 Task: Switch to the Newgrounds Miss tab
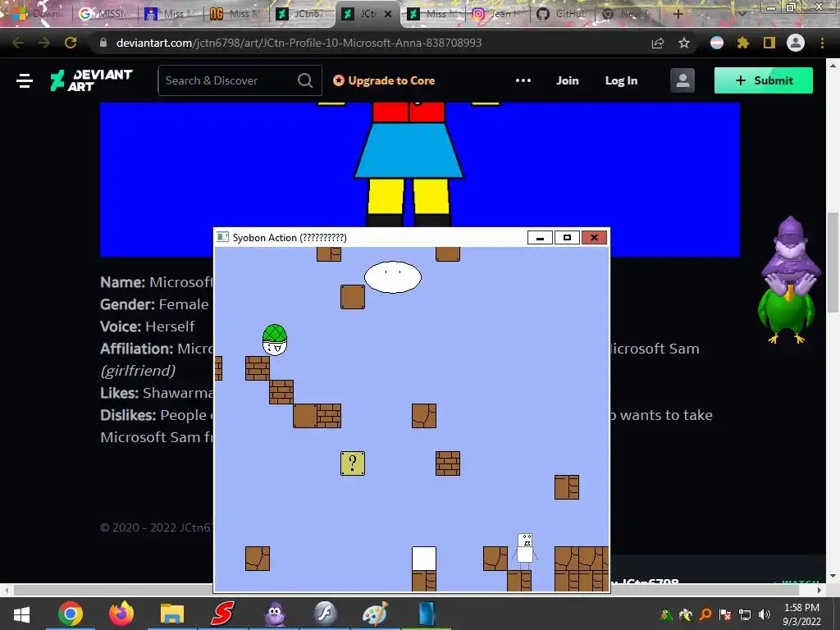pos(236,14)
